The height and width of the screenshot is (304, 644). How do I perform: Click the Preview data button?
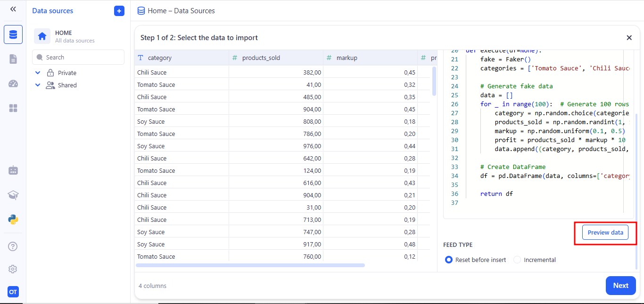point(605,232)
